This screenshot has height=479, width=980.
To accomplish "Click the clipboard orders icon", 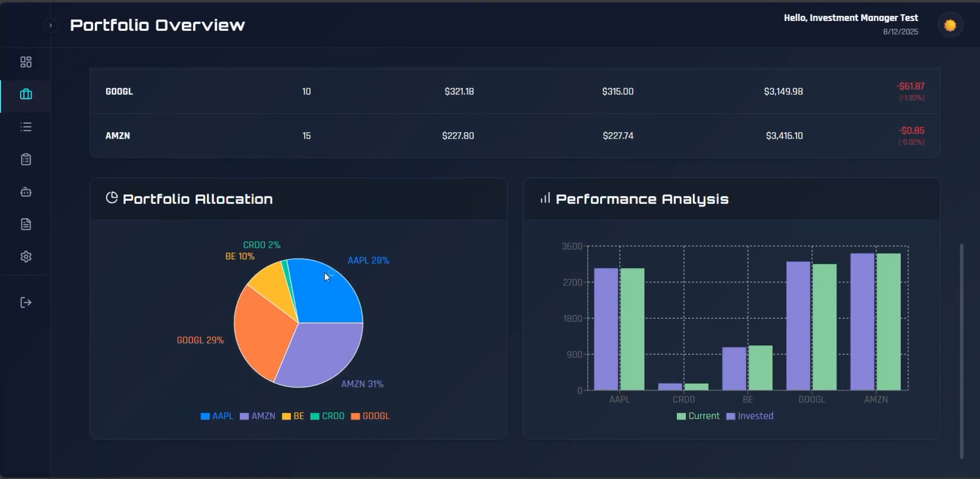I will point(26,159).
